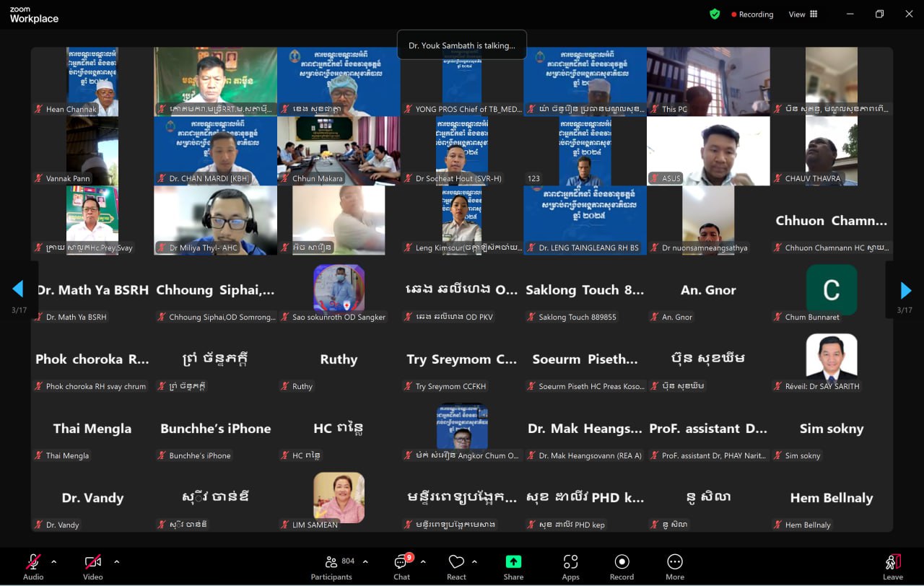This screenshot has height=586, width=924.
Task: Select Dr. LENG TAINGLEANG RH BS tile
Action: pyautogui.click(x=585, y=220)
